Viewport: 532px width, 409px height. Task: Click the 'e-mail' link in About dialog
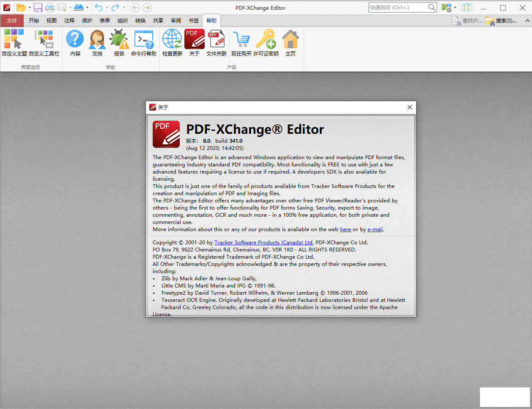tap(375, 229)
